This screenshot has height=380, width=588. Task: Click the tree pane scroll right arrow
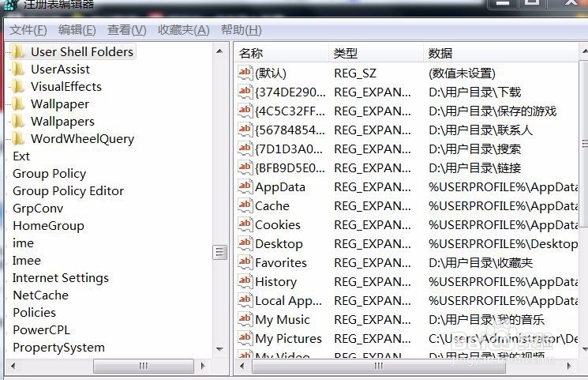tap(203, 366)
